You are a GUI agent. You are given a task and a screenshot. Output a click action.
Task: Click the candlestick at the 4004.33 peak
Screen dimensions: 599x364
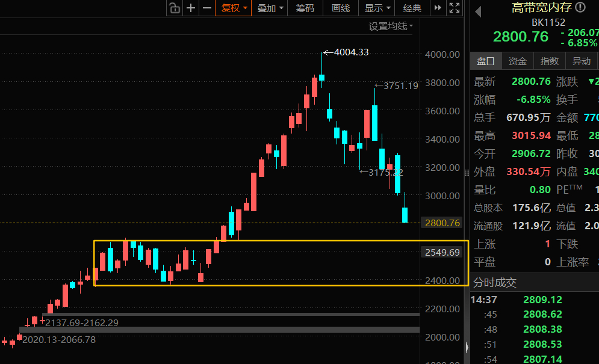coord(322,78)
